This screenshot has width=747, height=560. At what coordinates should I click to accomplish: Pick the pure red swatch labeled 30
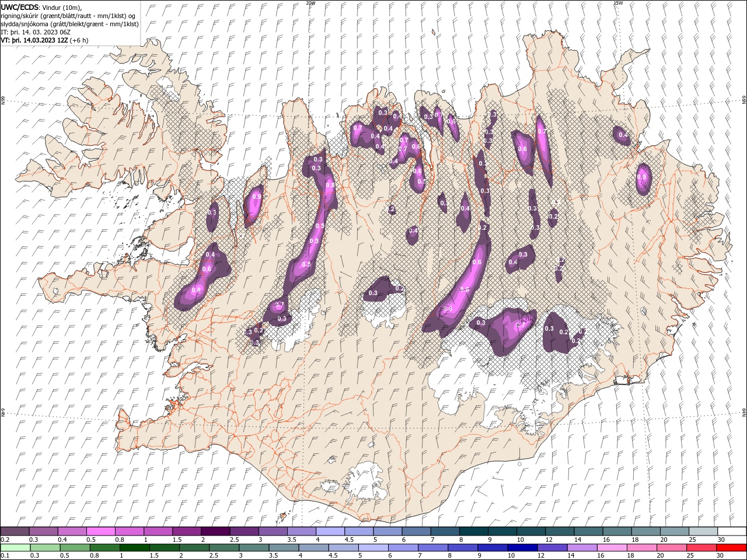(731, 548)
